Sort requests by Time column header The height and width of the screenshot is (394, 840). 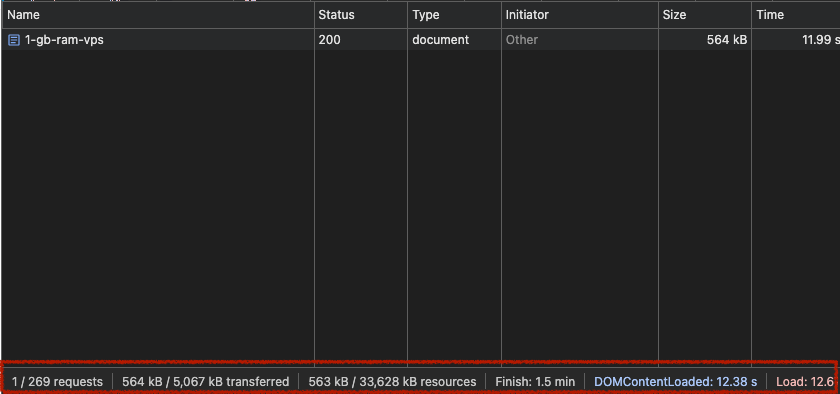tap(796, 15)
